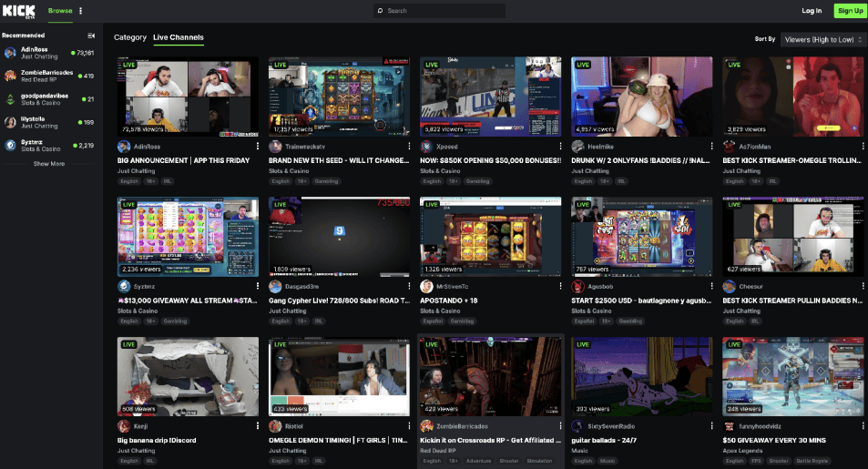This screenshot has height=469, width=868.
Task: Click the Simulation tag on the ZombieBarricades card
Action: 539,461
